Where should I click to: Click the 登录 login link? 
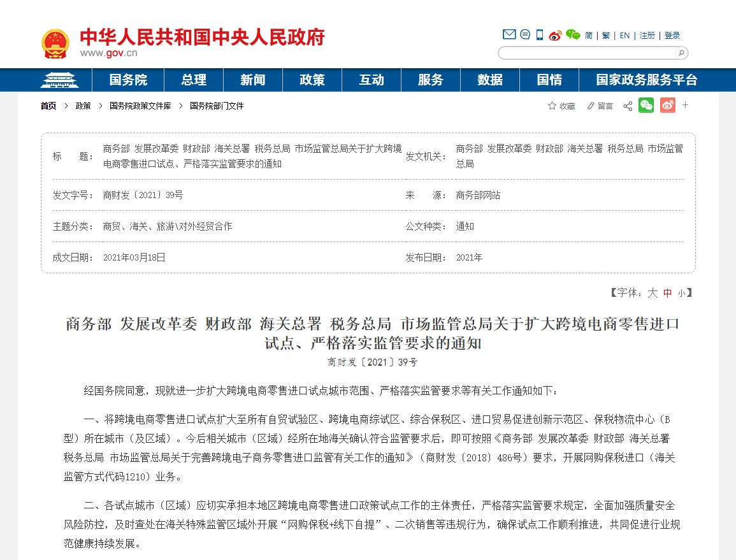tap(673, 36)
